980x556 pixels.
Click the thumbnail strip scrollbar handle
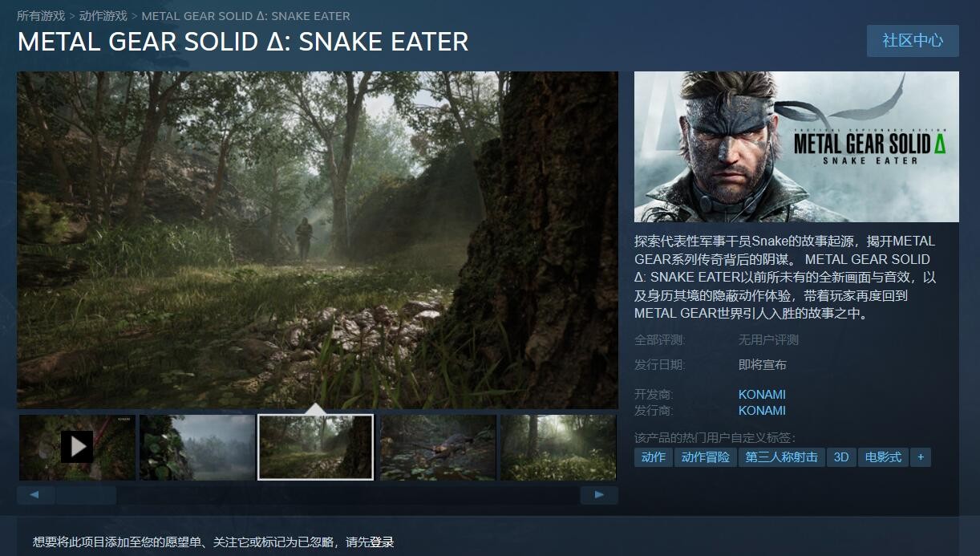pyautogui.click(x=86, y=495)
